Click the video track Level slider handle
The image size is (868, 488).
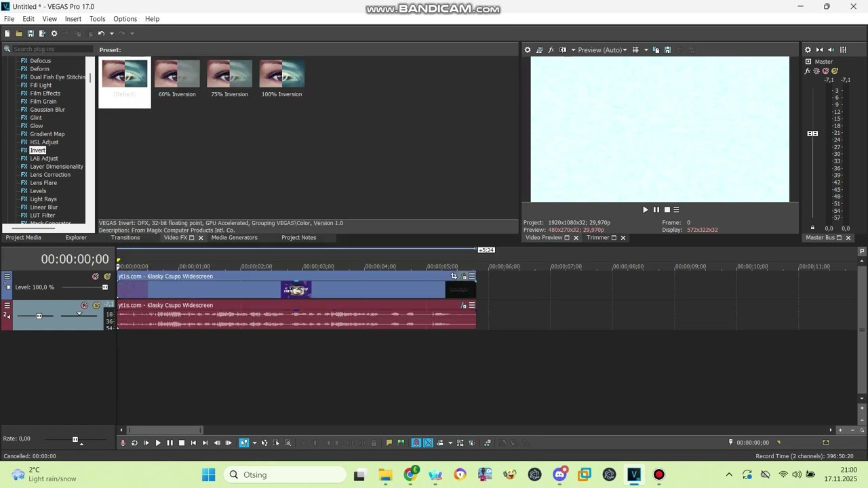105,287
